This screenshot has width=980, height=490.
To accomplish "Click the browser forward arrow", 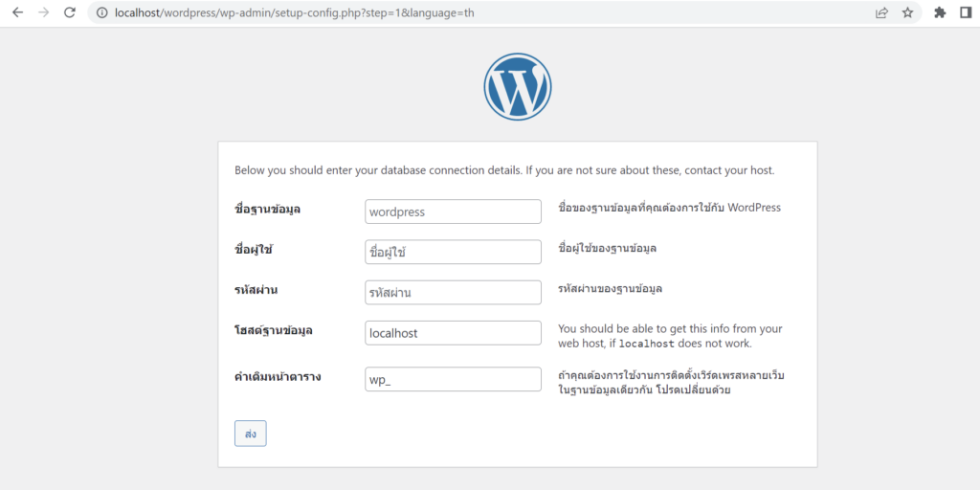I will 43,12.
